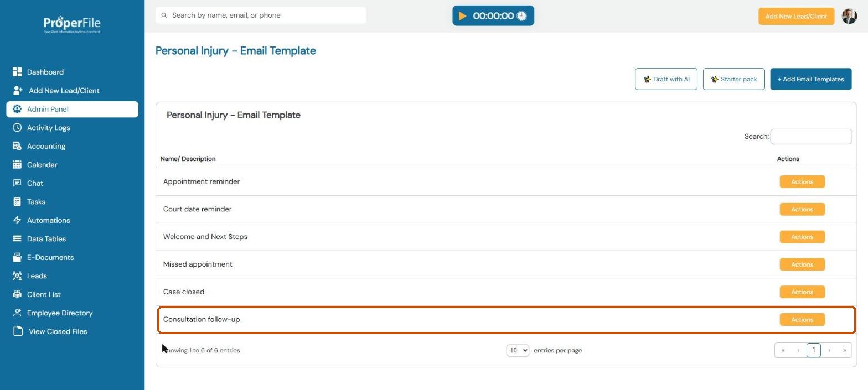The height and width of the screenshot is (390, 868).
Task: Click the Activity Logs clock icon
Action: (17, 127)
